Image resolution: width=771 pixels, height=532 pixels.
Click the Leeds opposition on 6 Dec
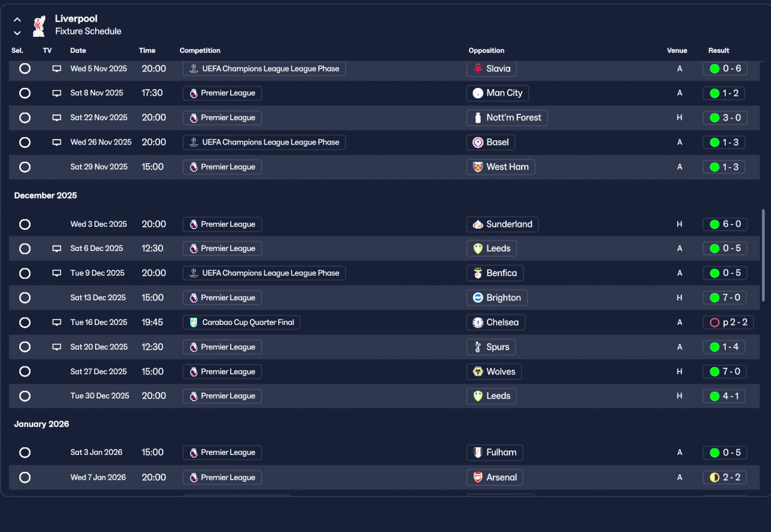point(492,249)
